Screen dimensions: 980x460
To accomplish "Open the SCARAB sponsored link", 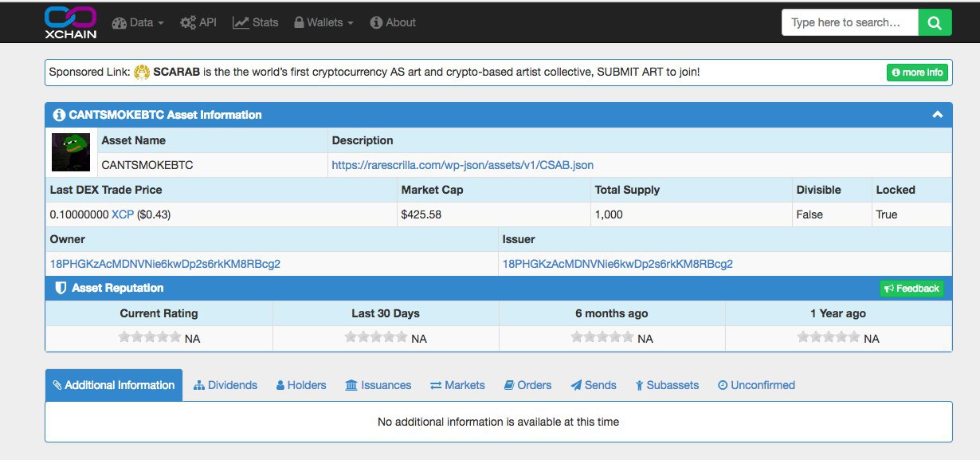I will click(x=176, y=72).
